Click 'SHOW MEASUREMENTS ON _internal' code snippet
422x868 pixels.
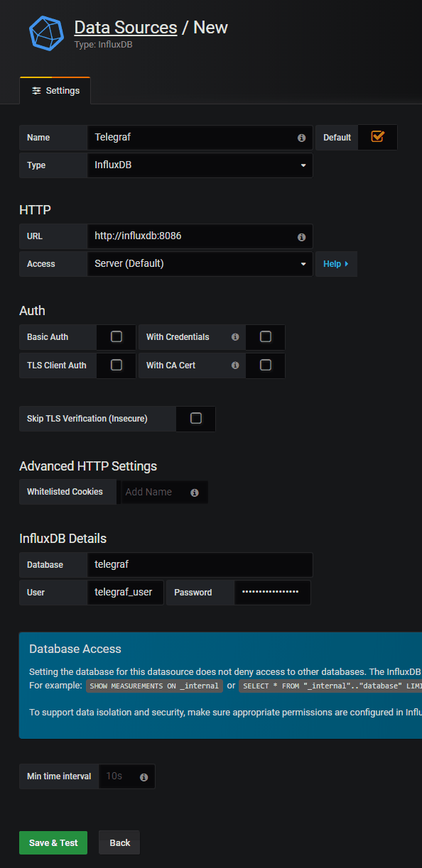pos(155,686)
